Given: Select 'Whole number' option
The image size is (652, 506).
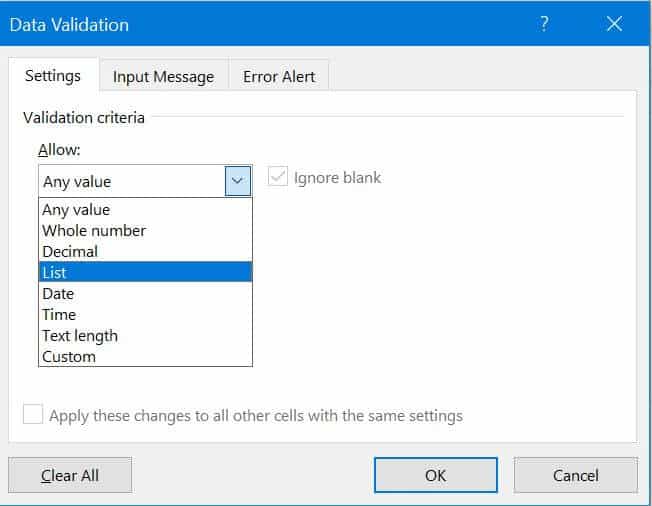Looking at the screenshot, I should coord(94,231).
